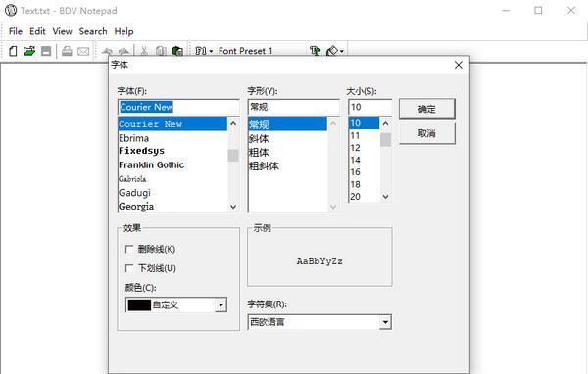Click the 确定 OK button
Screen dimensions: 588x374
pos(426,109)
